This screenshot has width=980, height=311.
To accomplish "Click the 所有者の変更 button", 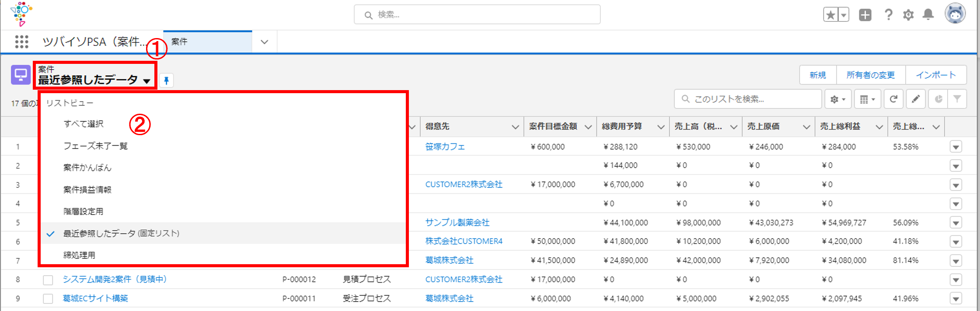I will (x=871, y=75).
